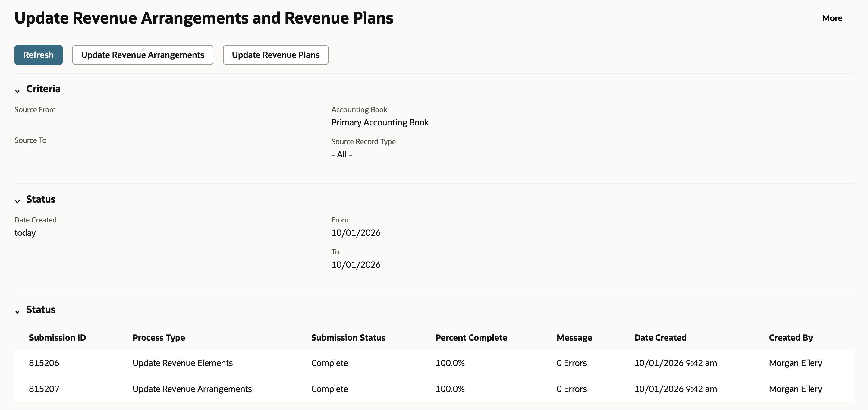Click Update Revenue Elements process type cell
868x410 pixels.
[x=182, y=363]
